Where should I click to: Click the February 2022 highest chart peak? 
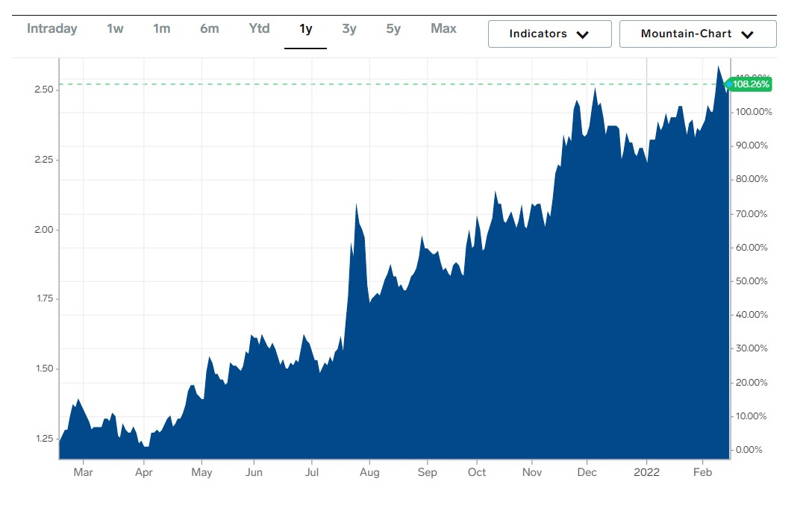point(719,67)
